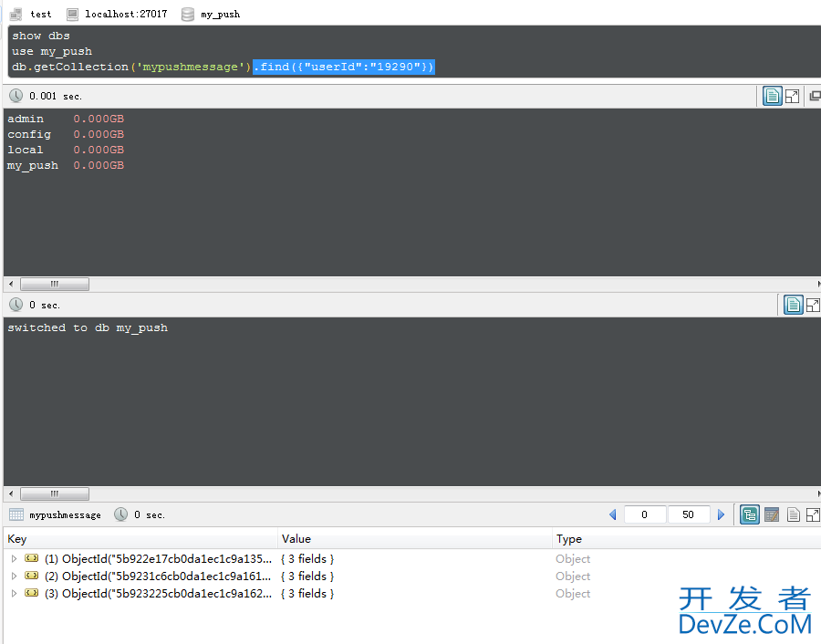Click the my_push database icon in header
The image size is (821, 644).
(187, 14)
